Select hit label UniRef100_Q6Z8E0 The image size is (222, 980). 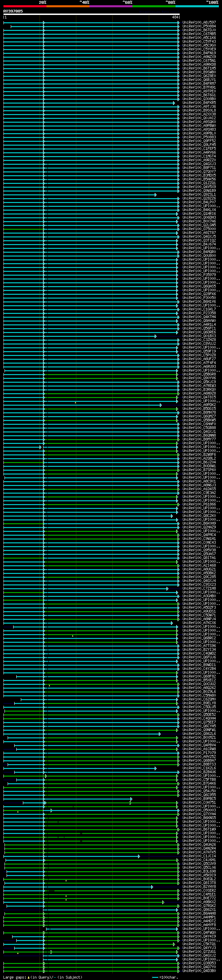click(x=199, y=76)
